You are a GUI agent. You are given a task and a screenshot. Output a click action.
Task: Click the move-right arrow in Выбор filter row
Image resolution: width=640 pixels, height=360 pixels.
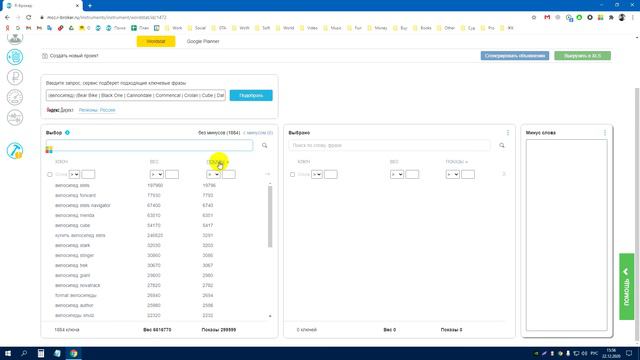point(268,174)
